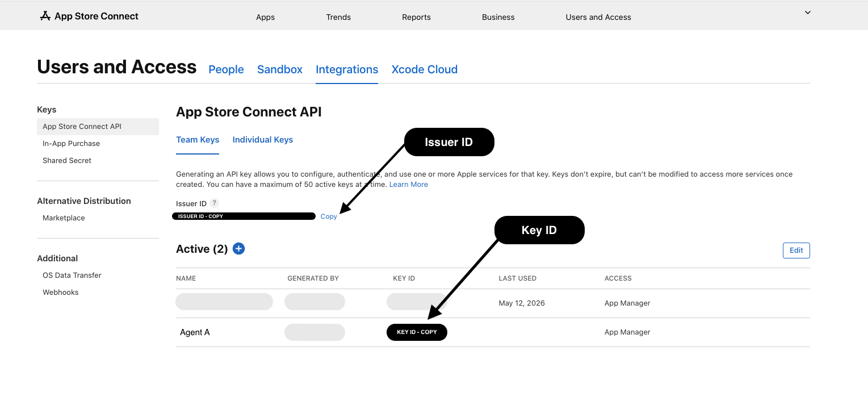This screenshot has height=409, width=868.
Task: Click the Active (2) heading
Action: [x=202, y=249]
